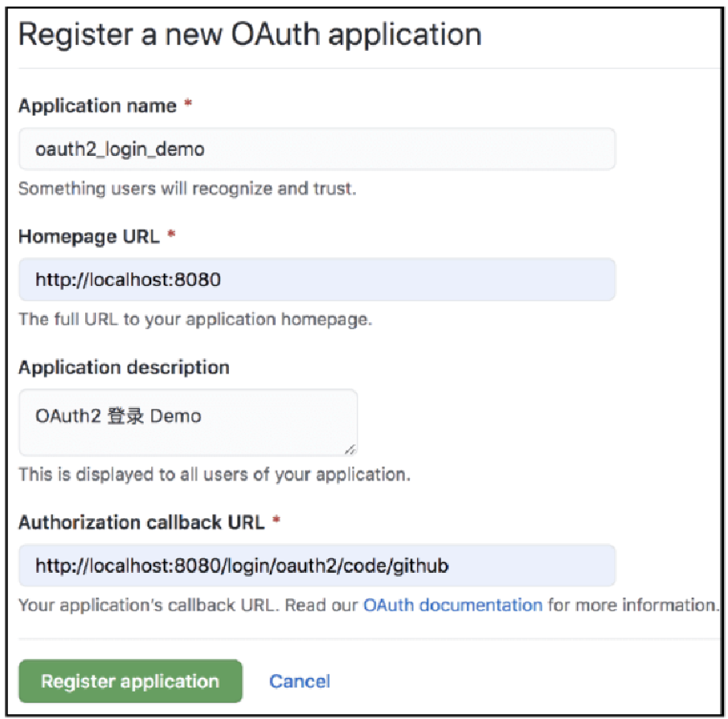Image resolution: width=728 pixels, height=719 pixels.
Task: Select the Homepage URL text box
Action: tap(317, 280)
